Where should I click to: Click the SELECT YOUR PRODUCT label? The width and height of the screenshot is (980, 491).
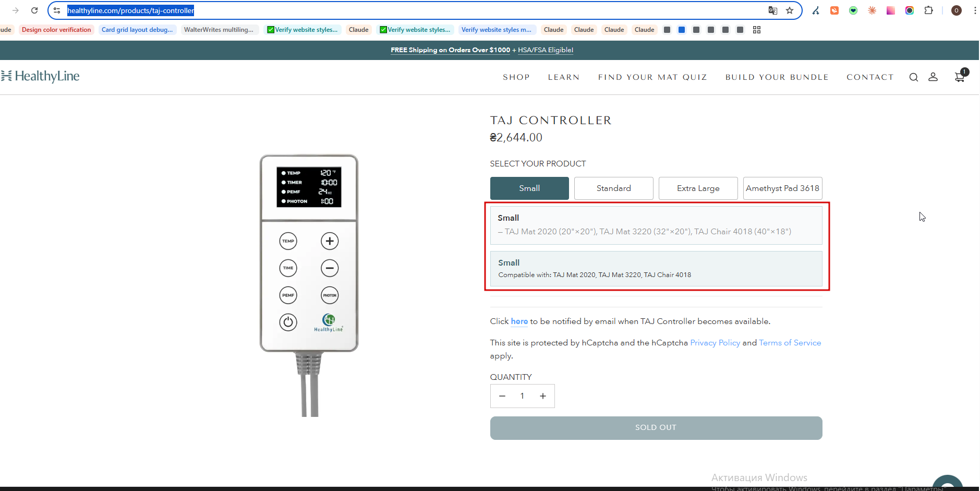tap(538, 164)
